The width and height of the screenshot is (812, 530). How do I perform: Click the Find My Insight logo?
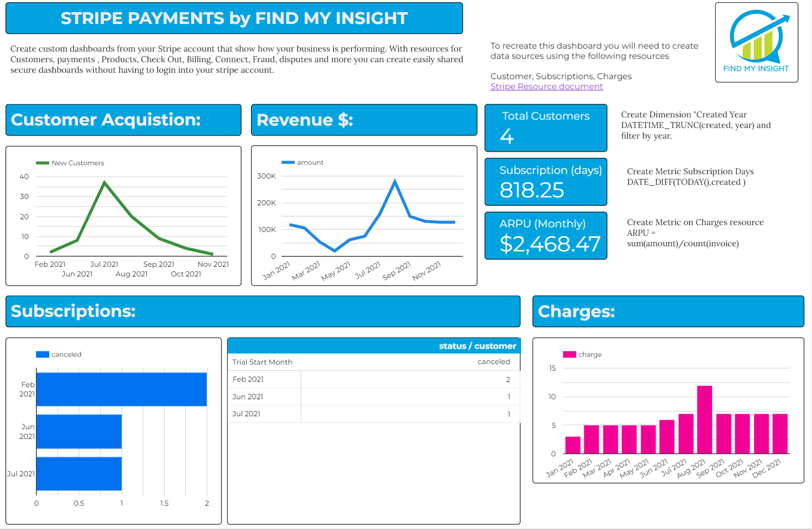pyautogui.click(x=757, y=42)
